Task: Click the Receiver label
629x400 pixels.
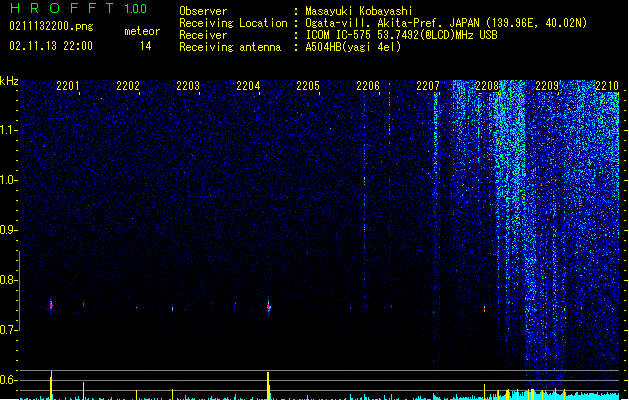Action: pos(203,35)
